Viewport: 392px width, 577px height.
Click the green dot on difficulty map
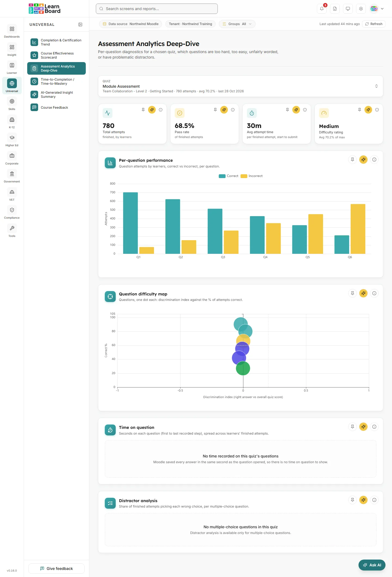243,368
